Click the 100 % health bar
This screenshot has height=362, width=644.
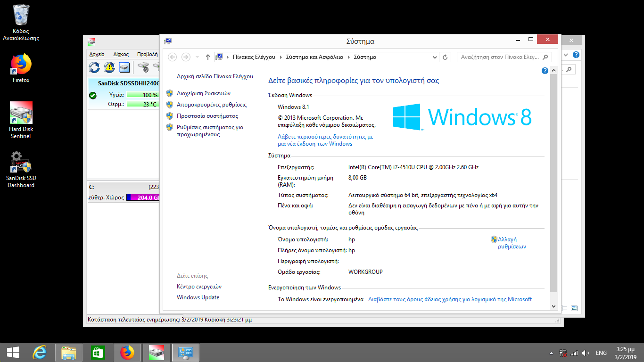[x=143, y=95]
